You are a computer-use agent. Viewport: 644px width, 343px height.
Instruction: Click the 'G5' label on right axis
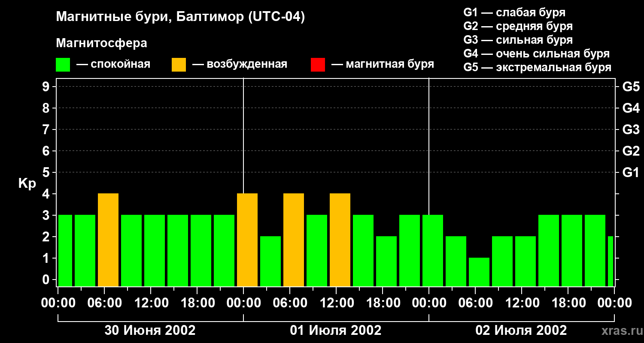(x=631, y=87)
